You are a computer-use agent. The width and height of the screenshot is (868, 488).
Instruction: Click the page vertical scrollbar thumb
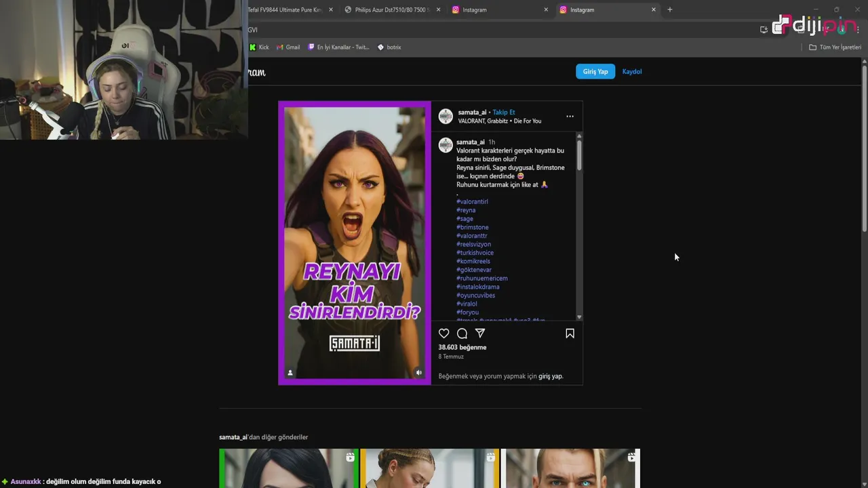click(864, 149)
